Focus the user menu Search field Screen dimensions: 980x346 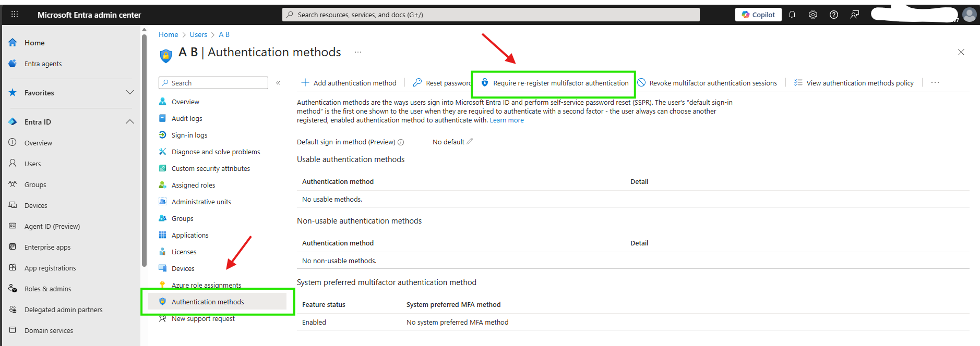point(213,83)
